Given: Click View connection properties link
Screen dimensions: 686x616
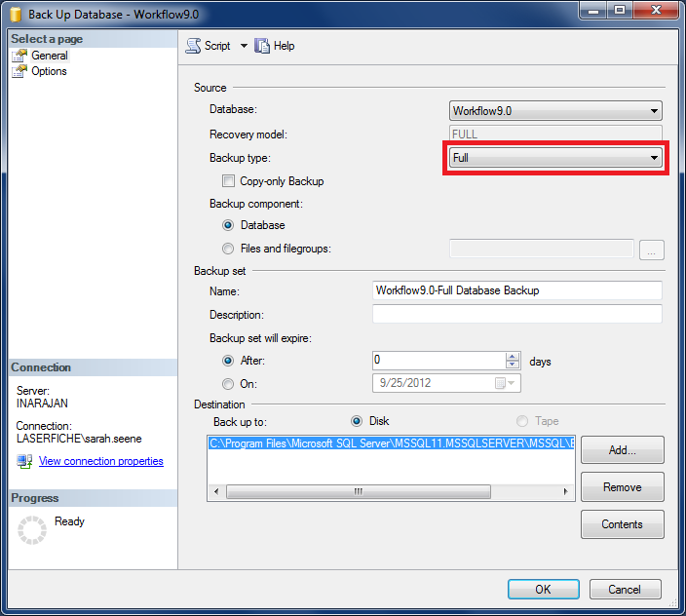Looking at the screenshot, I should click(100, 461).
